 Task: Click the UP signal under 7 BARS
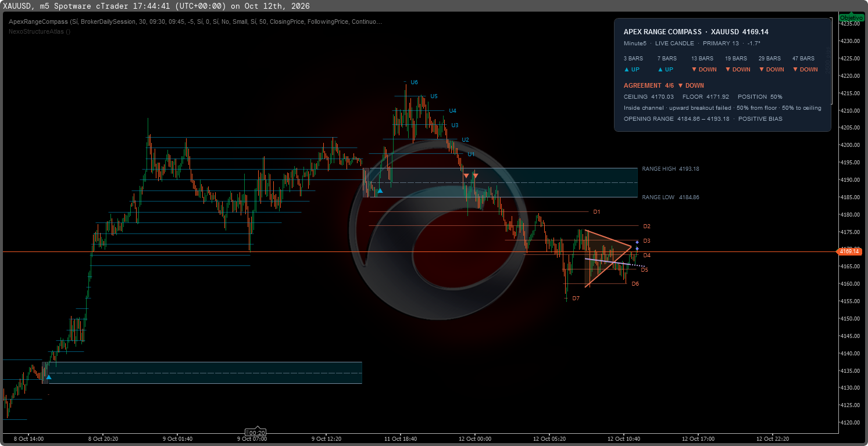click(x=665, y=70)
